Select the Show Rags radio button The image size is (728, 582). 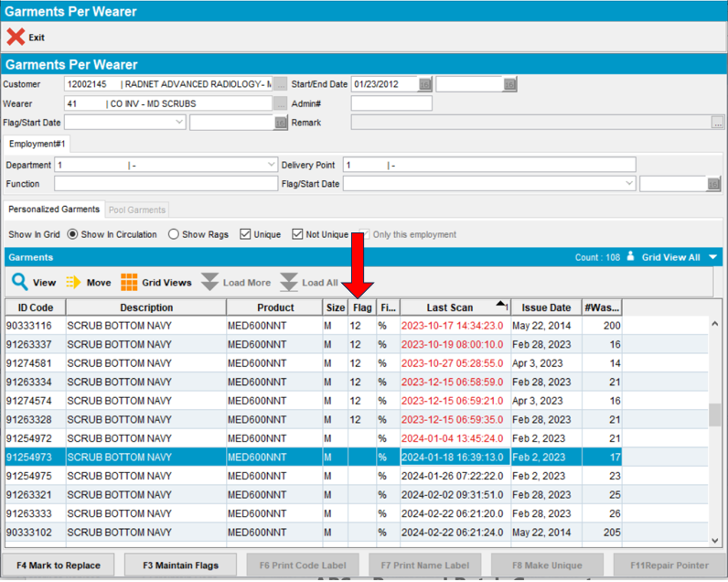pos(174,235)
